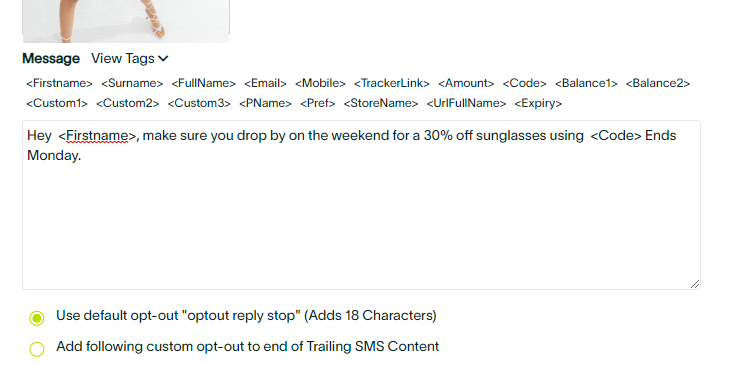Insert the <StoreName> tag
737x365 pixels.
tap(381, 103)
